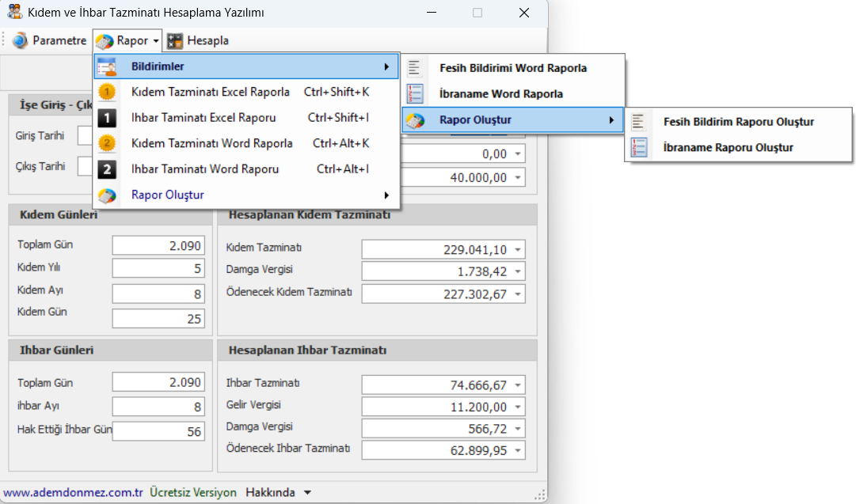Click the Hak Ettiği İhbar Gün field
This screenshot has width=856, height=504.
click(158, 431)
